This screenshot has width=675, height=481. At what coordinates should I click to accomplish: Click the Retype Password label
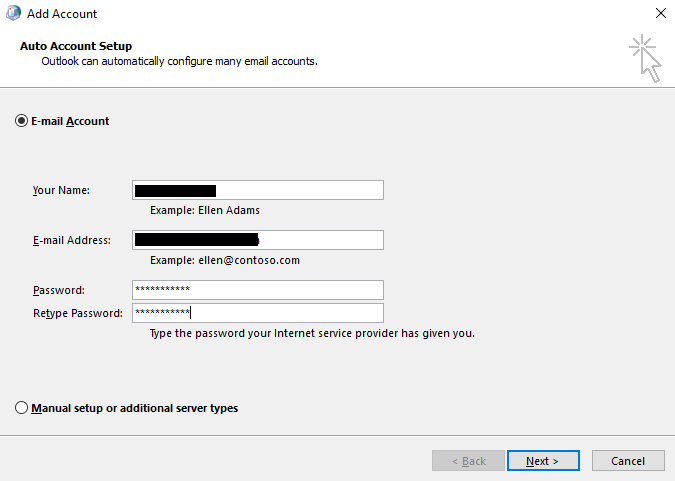(x=77, y=313)
